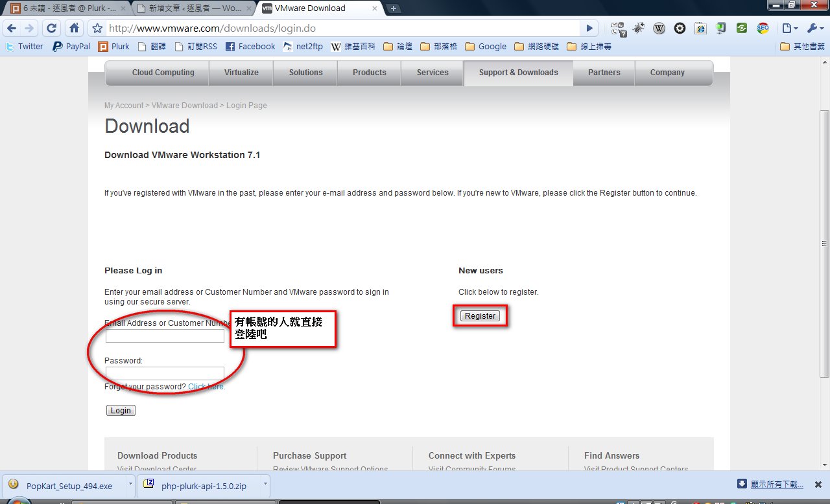Image resolution: width=830 pixels, height=504 pixels.
Task: Open the Cloud Computing menu
Action: pyautogui.click(x=163, y=73)
